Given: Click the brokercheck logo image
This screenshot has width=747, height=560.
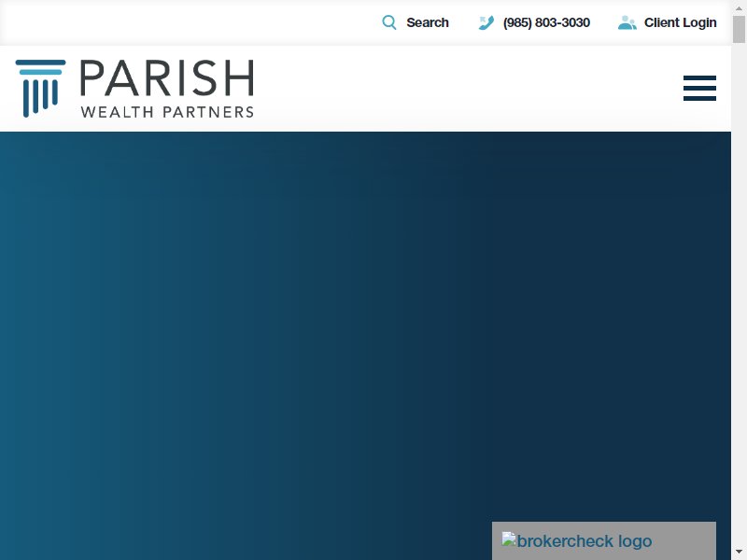Looking at the screenshot, I should [x=576, y=541].
